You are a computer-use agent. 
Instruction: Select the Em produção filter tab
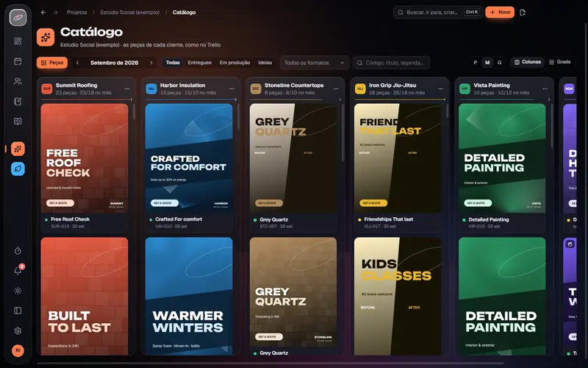(x=234, y=63)
